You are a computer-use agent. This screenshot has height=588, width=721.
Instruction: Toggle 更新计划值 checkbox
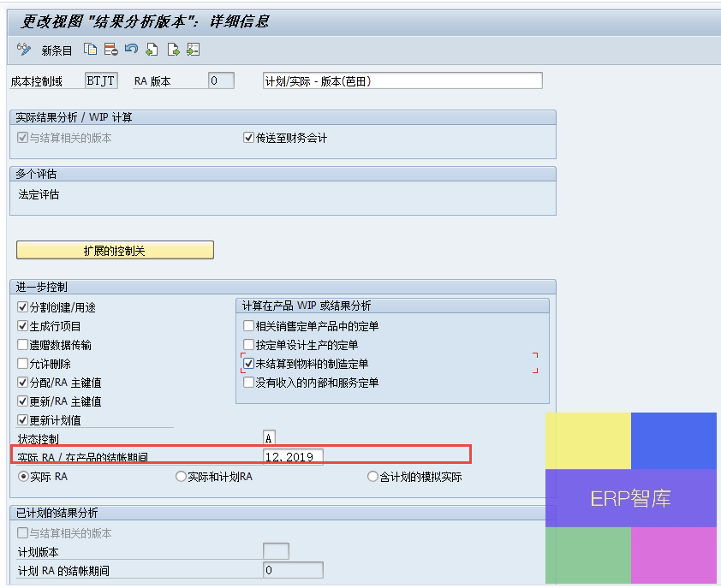22,420
